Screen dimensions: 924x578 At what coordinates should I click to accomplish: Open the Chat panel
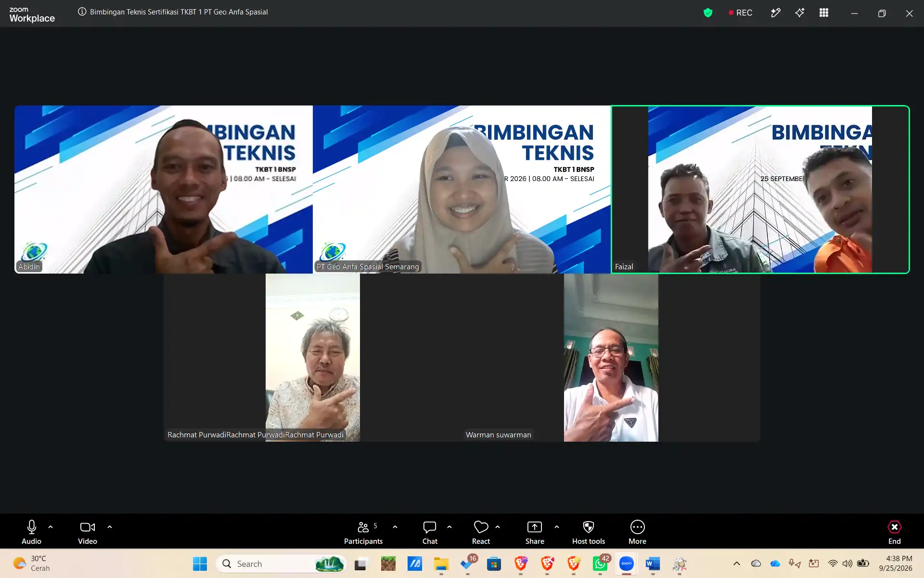tap(430, 532)
